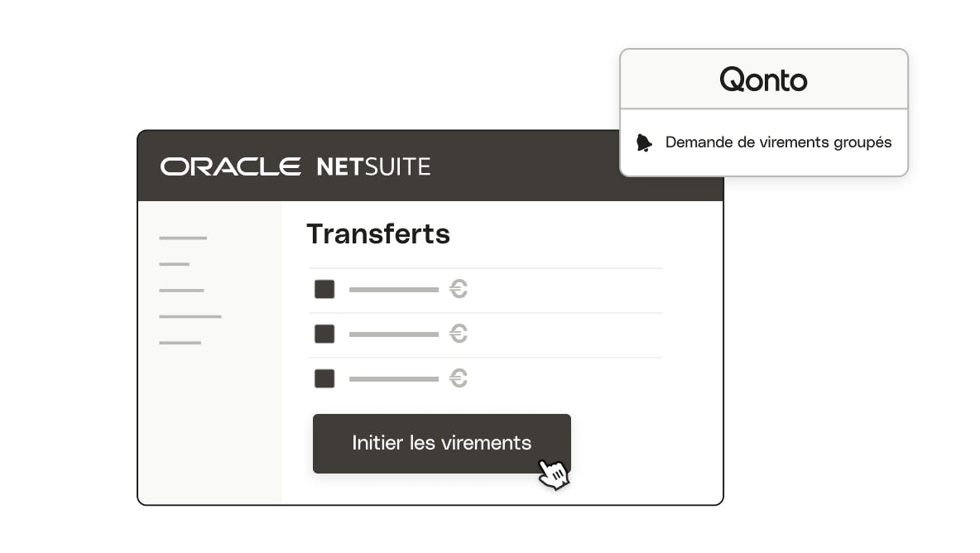The image size is (980, 553).
Task: Click the euro symbol in third transfer row
Action: coord(458,378)
